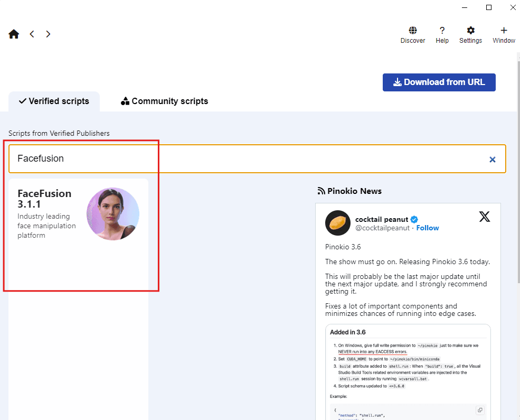The image size is (520, 420).
Task: Copy the code snippet in the tweet
Action: tap(480, 410)
